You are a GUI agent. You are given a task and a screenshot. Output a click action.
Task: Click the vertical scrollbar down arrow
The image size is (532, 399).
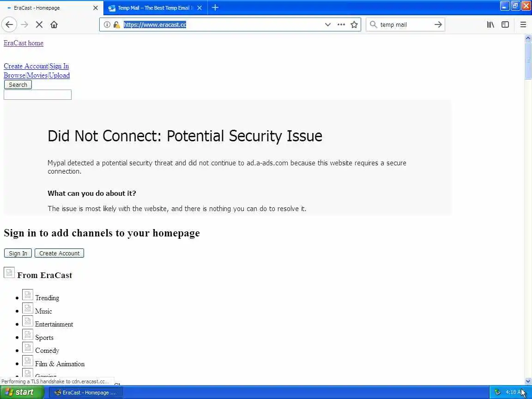528,381
